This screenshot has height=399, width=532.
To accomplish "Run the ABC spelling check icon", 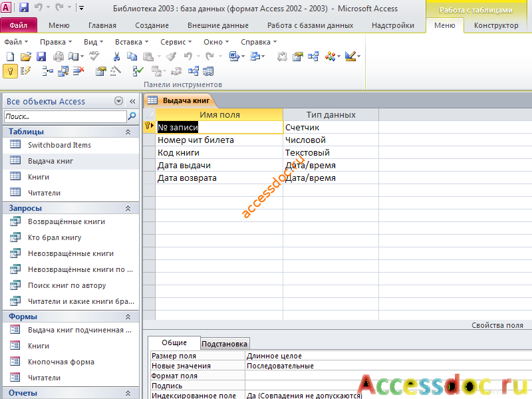I will pos(94,56).
